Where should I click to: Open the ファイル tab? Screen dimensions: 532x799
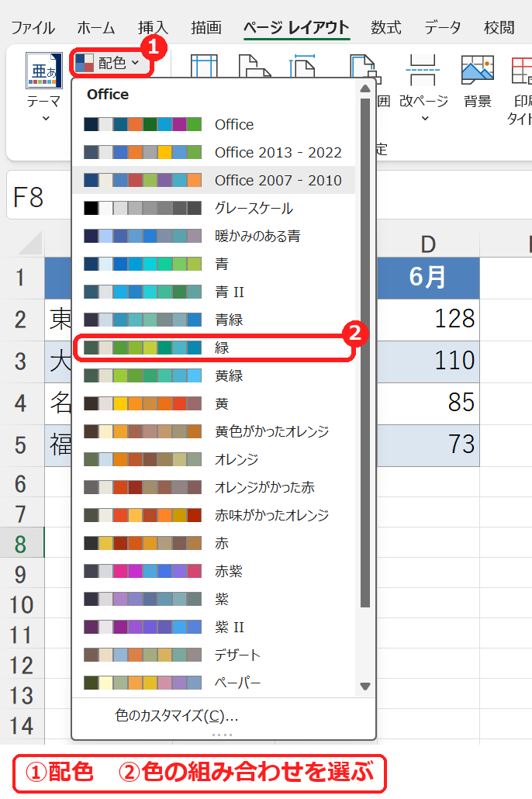(x=33, y=27)
